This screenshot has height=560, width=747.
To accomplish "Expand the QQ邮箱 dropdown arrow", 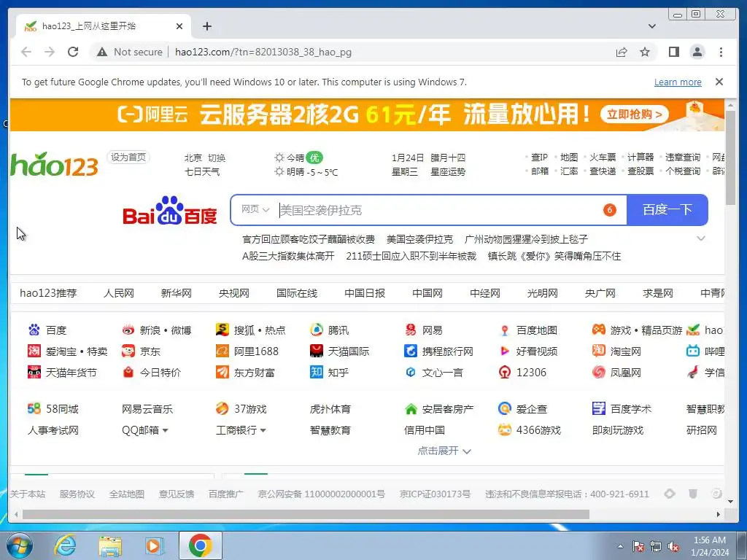I will point(166,430).
